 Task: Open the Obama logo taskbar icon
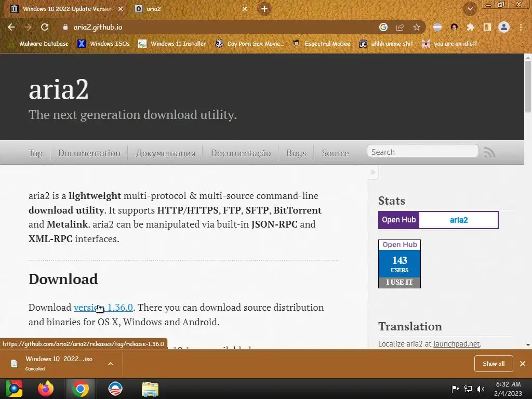pos(115,389)
